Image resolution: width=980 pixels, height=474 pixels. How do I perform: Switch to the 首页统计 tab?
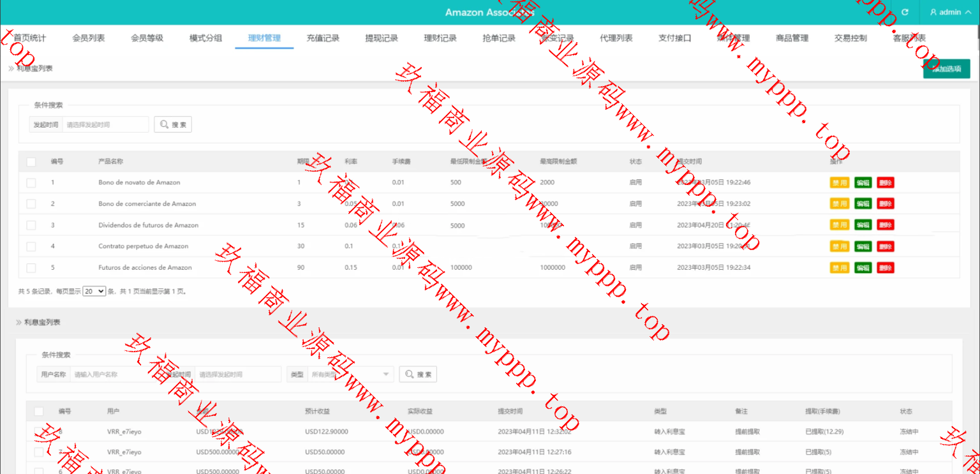pyautogui.click(x=29, y=38)
